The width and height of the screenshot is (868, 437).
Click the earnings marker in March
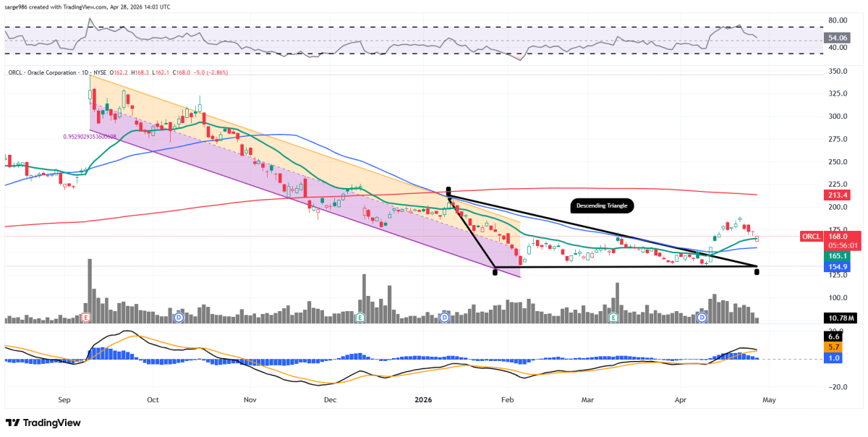(613, 318)
